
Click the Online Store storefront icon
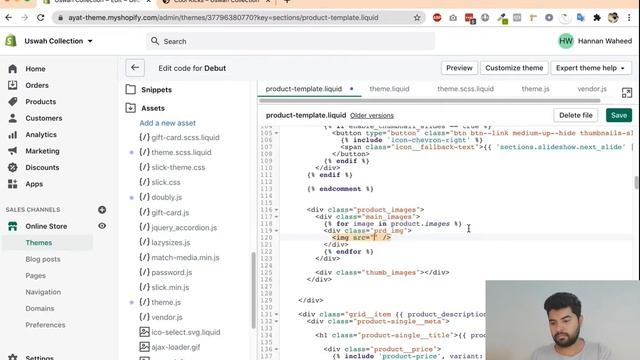point(13,226)
